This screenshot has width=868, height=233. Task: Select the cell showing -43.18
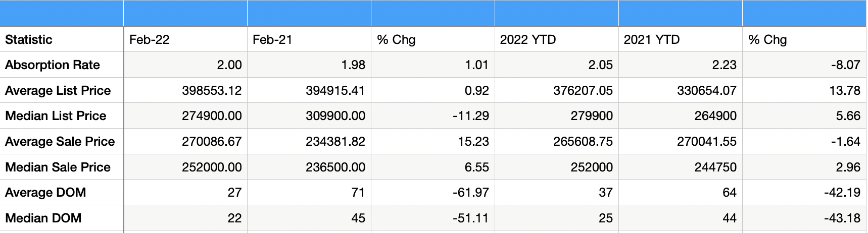click(804, 218)
